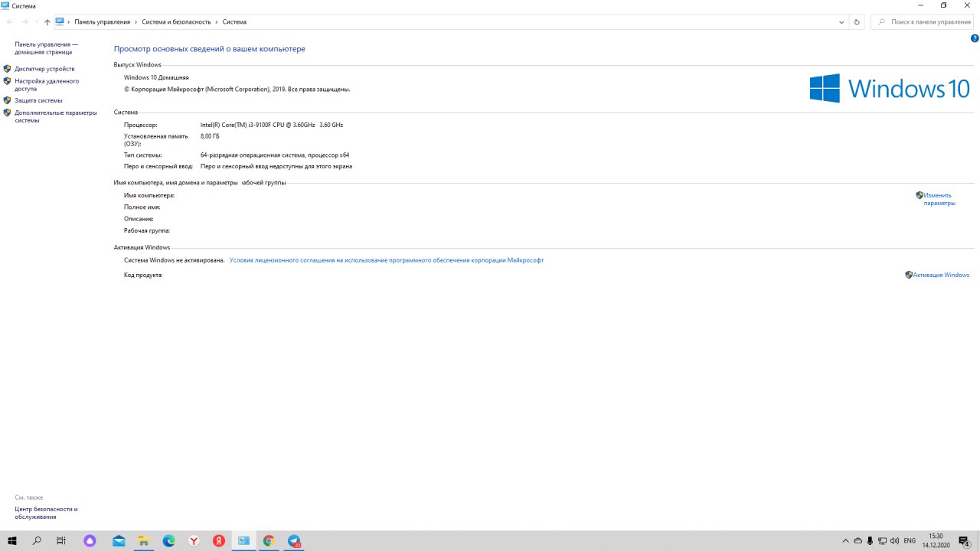Click the "8,00 ГБ" installed memory value

click(210, 136)
